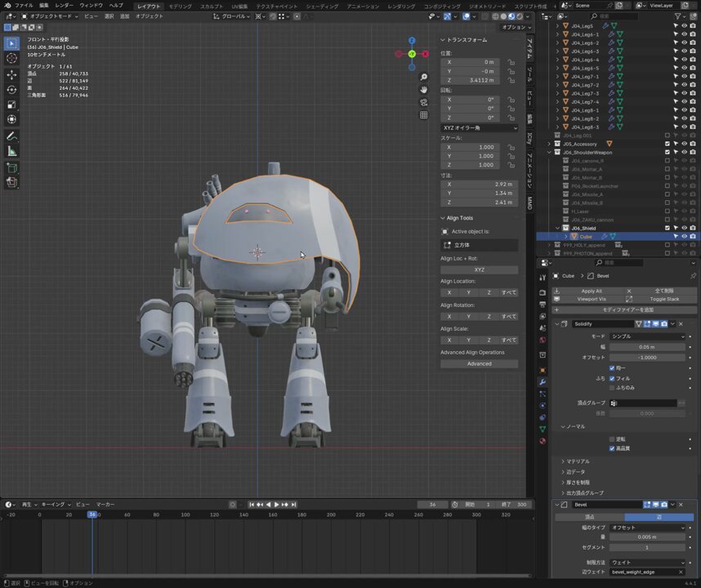Click the pin icon in Properties header
The image size is (701, 588).
pos(693,276)
